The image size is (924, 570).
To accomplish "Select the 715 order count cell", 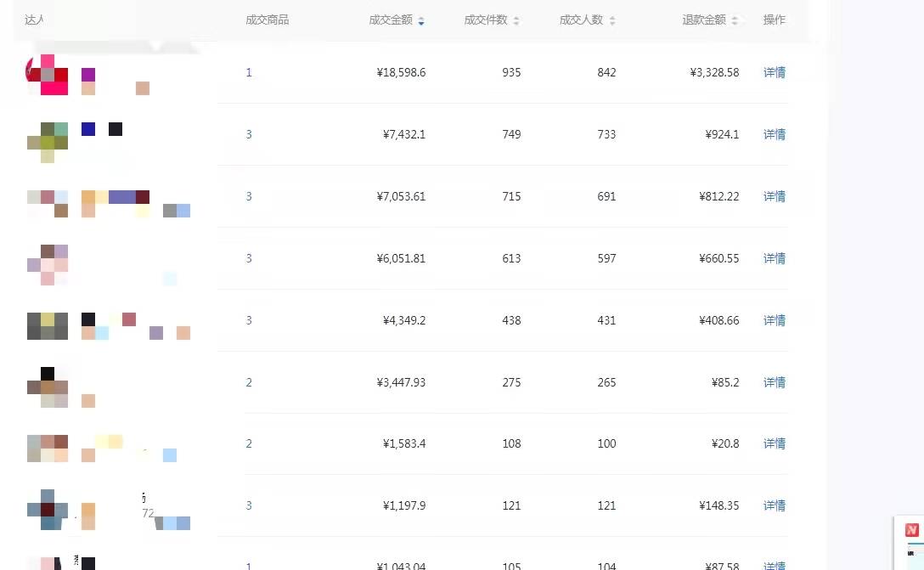I will [x=511, y=196].
